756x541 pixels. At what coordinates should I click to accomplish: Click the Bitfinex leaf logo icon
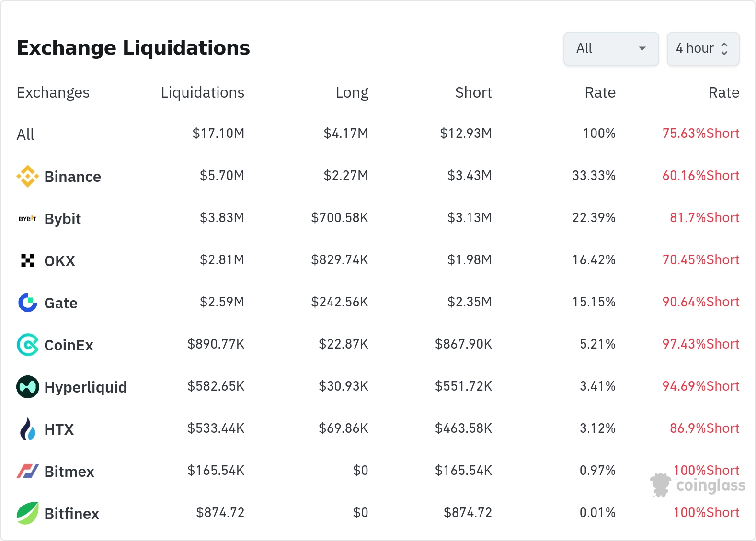[28, 513]
